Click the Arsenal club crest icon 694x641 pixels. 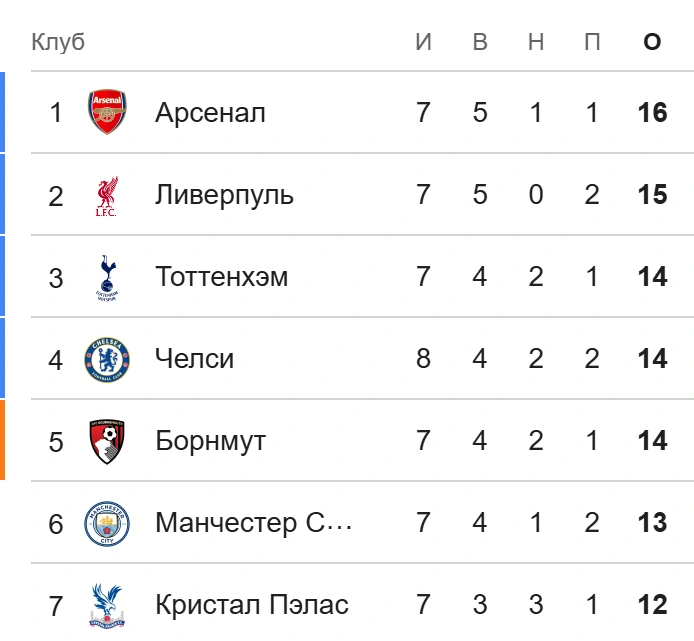(107, 112)
